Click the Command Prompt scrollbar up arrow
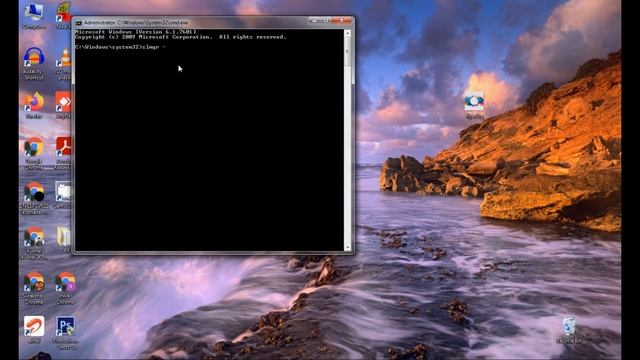This screenshot has width=640, height=360. 347,33
